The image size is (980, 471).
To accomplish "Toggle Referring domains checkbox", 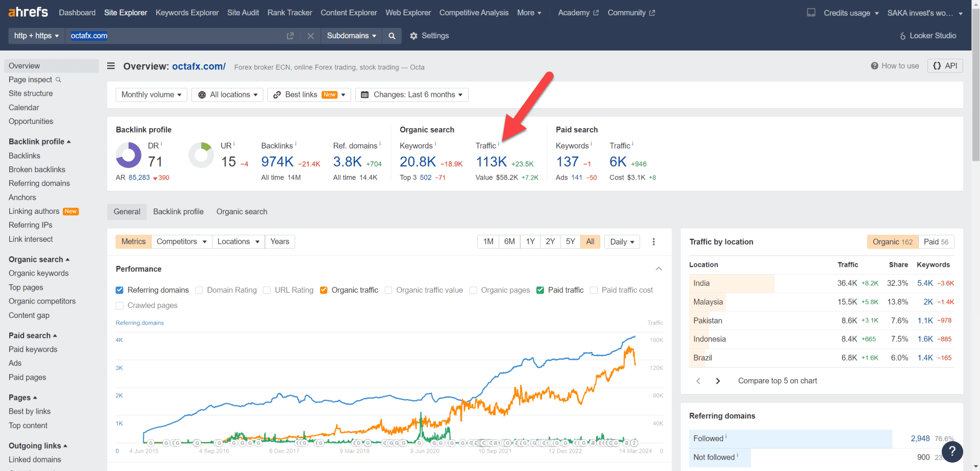I will click(119, 290).
